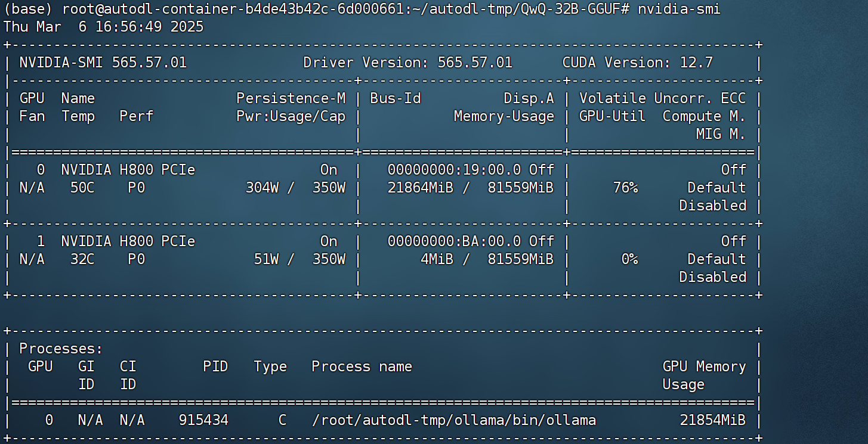Viewport: 868px width, 444px height.
Task: Click GPU 0 NVIDIA H800 PCIe name
Action: pyautogui.click(x=128, y=170)
